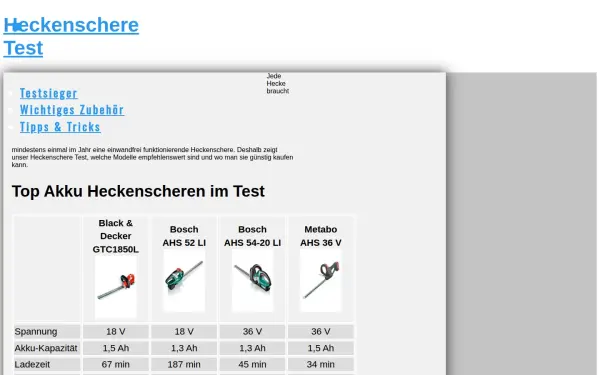Viewport: 600px width, 375px height.
Task: Click the 1,3 Ah cell for Bosch AHS 54-20 LI
Action: click(253, 348)
